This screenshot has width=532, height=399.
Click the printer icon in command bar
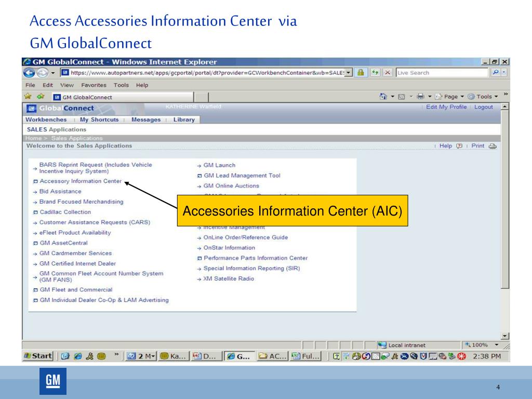420,97
